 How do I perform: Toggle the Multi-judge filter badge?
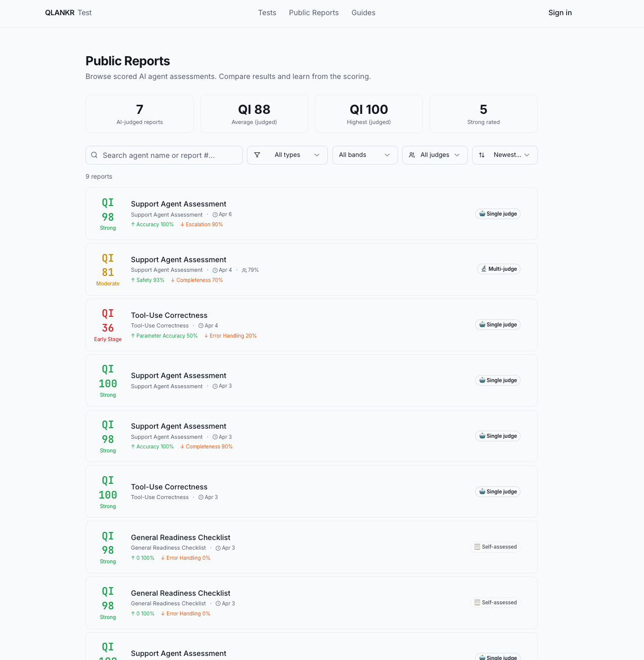click(x=499, y=269)
